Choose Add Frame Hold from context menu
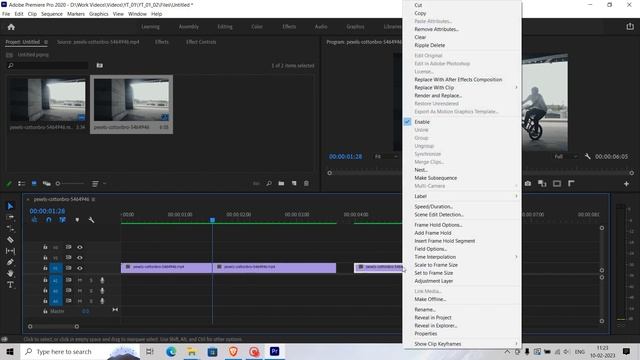 433,233
